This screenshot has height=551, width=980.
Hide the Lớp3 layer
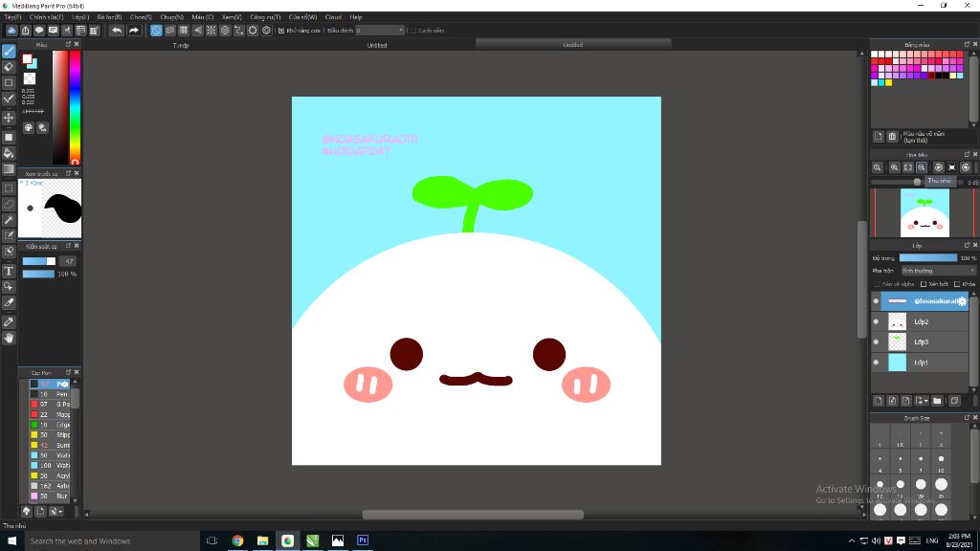tap(877, 342)
